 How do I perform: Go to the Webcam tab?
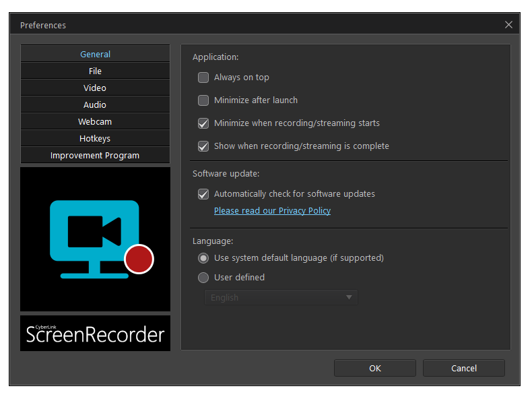pyautogui.click(x=95, y=121)
